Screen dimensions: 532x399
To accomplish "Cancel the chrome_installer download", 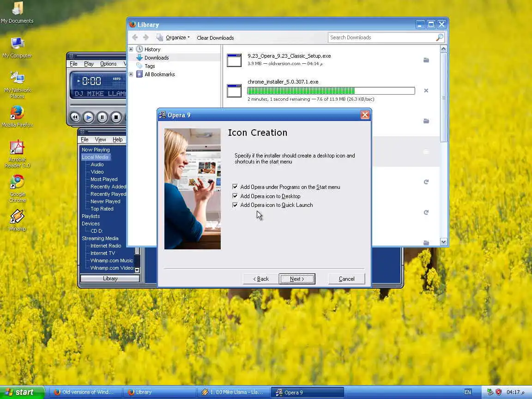I will [x=426, y=91].
